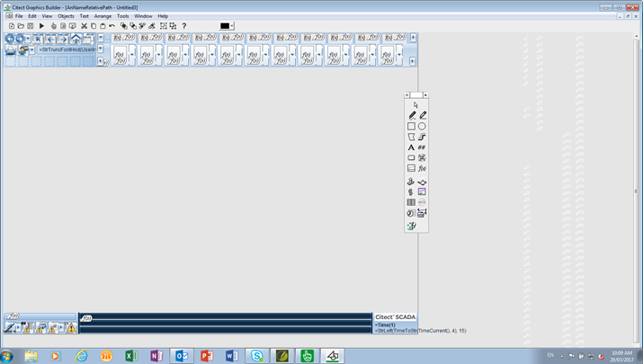The width and height of the screenshot is (643, 364).
Task: Open Outlook from the Windows taskbar
Action: tap(182, 356)
